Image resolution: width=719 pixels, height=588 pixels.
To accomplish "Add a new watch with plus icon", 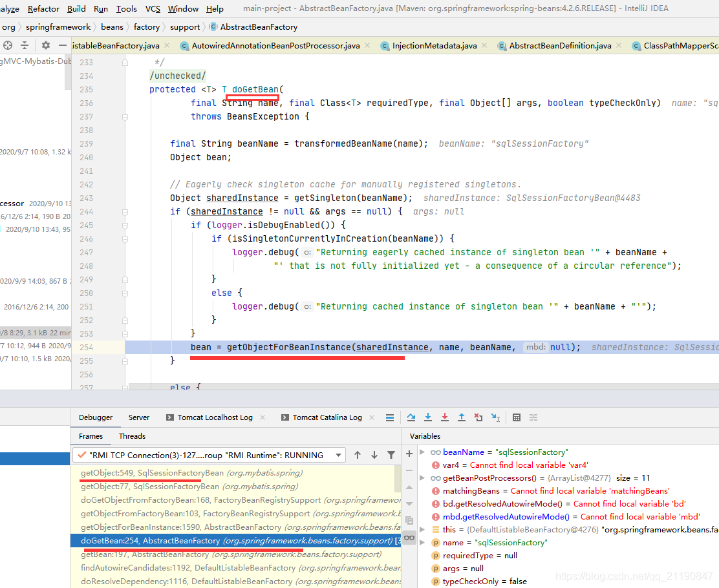I will coord(409,454).
